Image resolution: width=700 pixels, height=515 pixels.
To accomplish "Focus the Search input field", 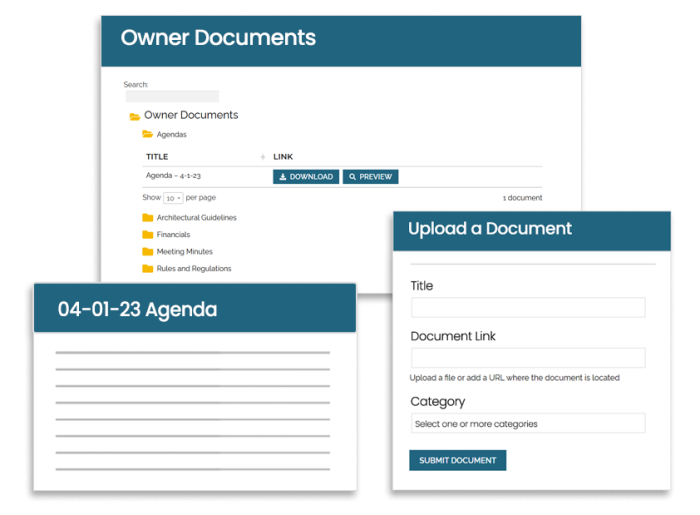I will click(x=172, y=97).
